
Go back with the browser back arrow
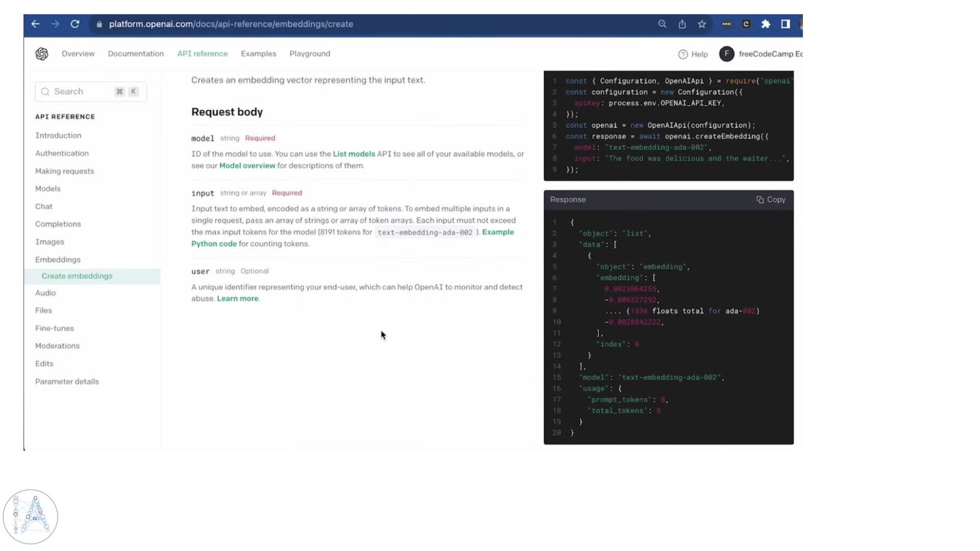35,24
